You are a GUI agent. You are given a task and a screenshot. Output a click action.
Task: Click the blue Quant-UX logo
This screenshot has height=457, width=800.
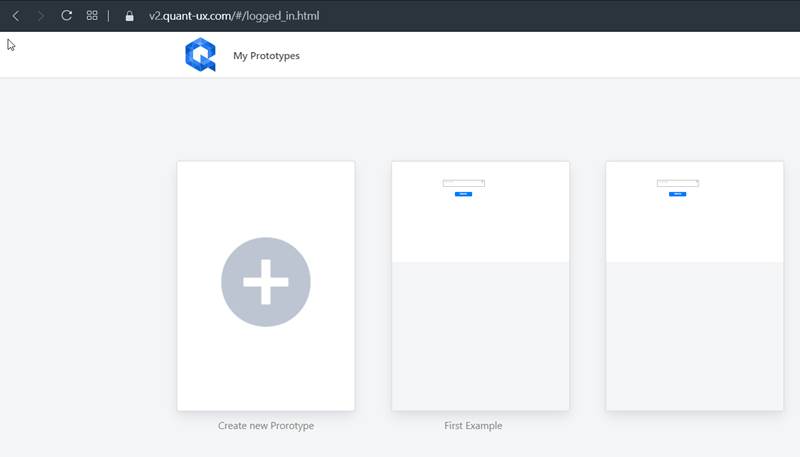(x=200, y=55)
